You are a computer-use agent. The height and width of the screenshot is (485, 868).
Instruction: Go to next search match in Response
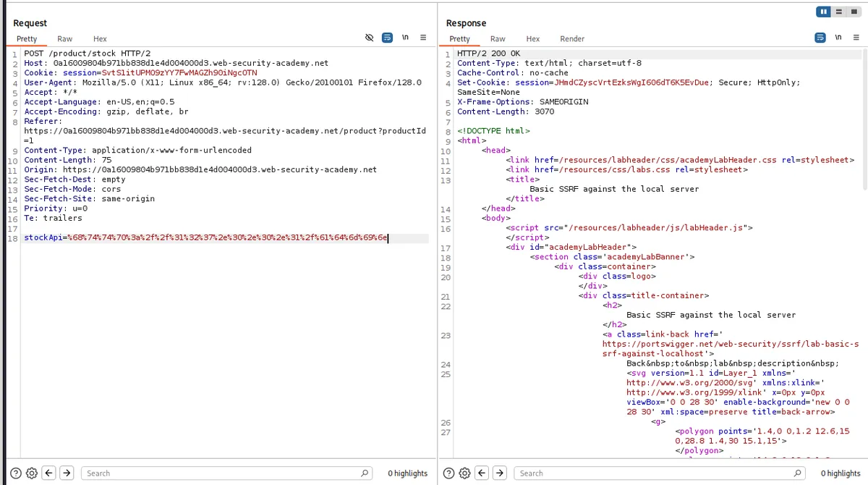point(500,473)
